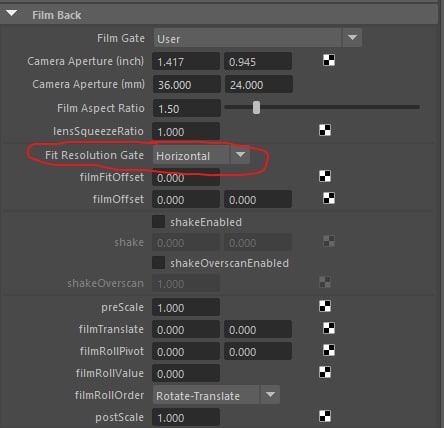Click the postScale value field

click(186, 417)
